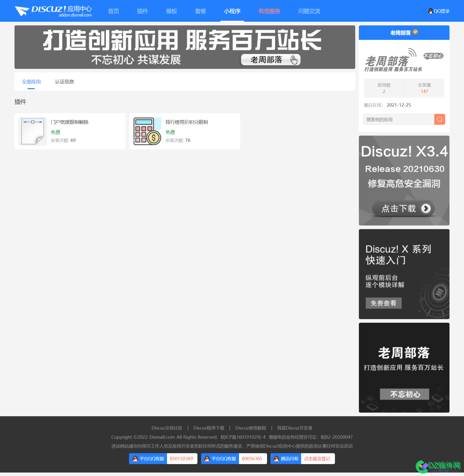The height and width of the screenshot is (476, 464).
Task: Open the 插件 navigation item
Action: (x=143, y=11)
